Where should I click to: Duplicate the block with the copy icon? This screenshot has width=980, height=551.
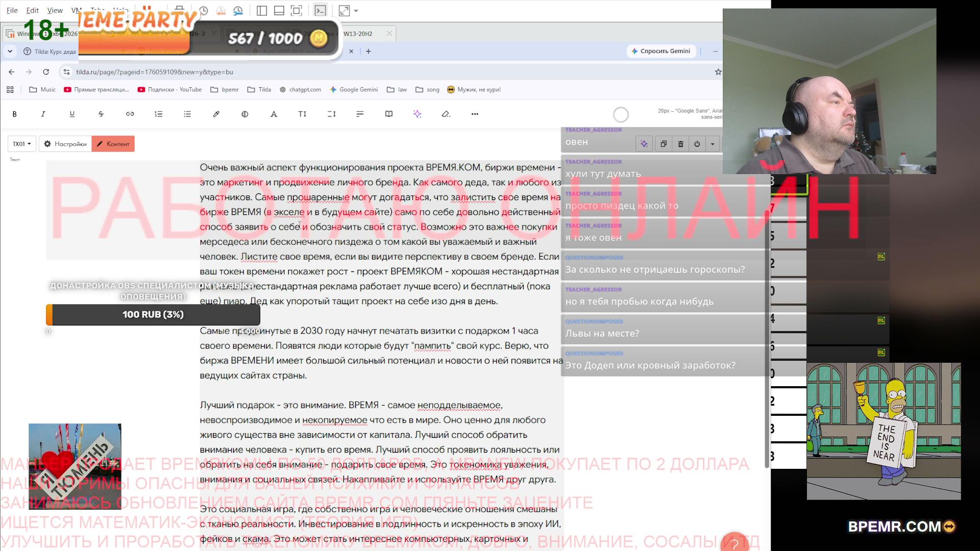tap(664, 144)
